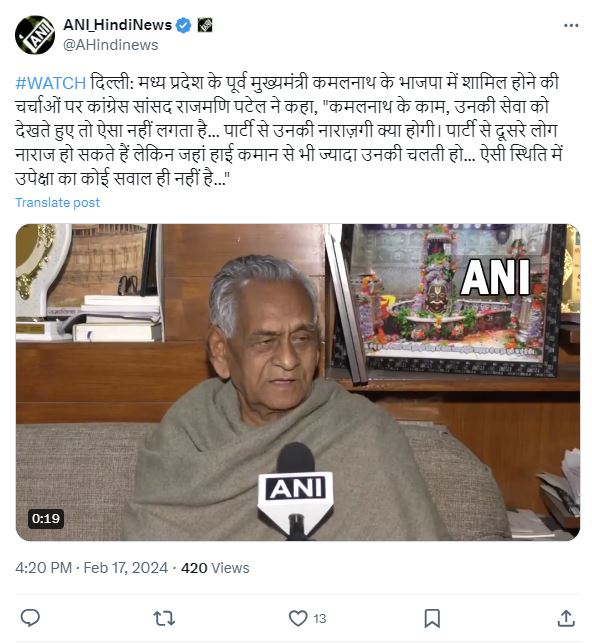Click the 0:19 video duration badge
Image resolution: width=592 pixels, height=644 pixels.
[x=46, y=518]
